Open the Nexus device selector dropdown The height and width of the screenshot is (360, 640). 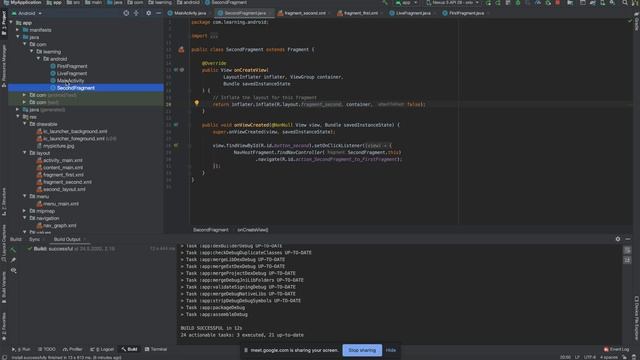click(x=452, y=3)
